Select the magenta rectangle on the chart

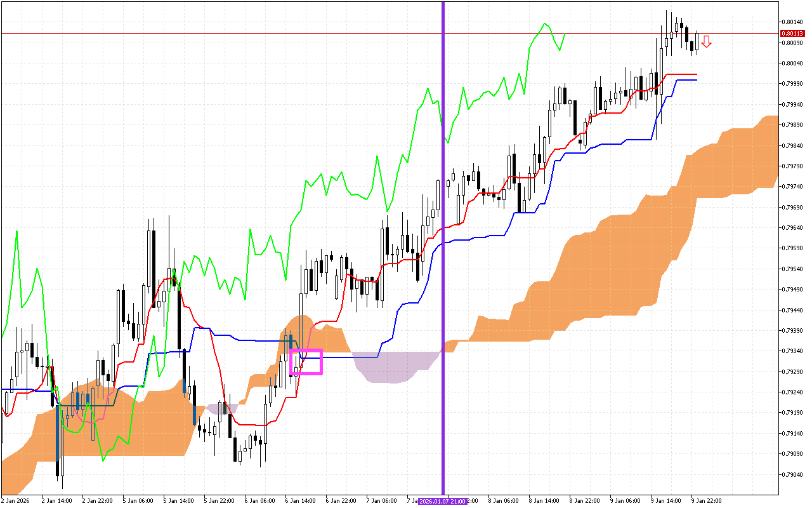[x=306, y=350]
